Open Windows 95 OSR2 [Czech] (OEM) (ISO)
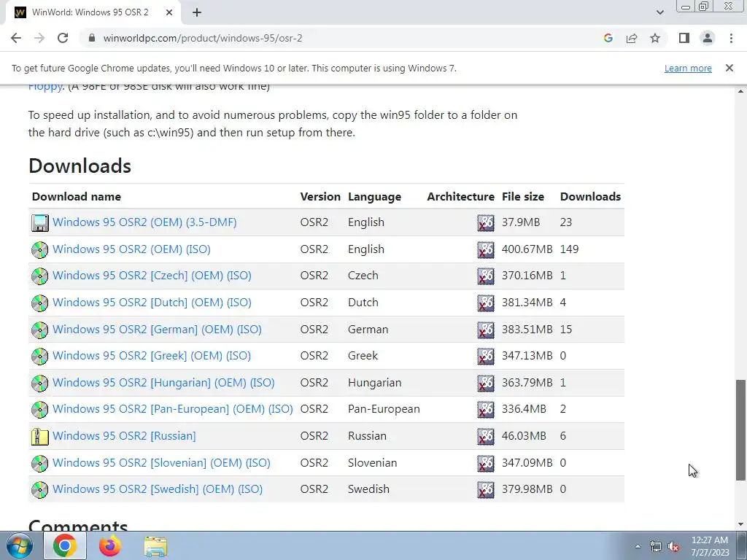Viewport: 747px width, 560px height. click(152, 275)
